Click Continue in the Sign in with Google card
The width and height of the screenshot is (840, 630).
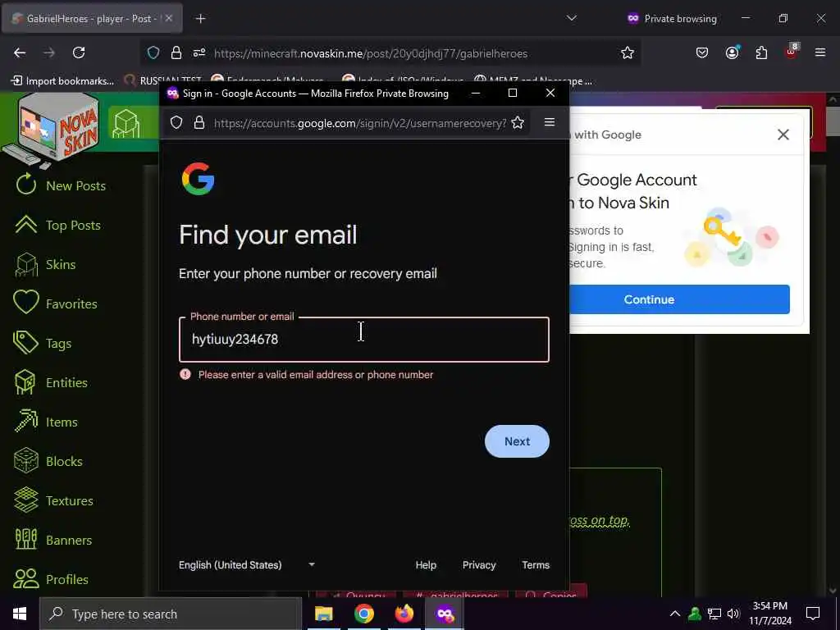tap(679, 299)
